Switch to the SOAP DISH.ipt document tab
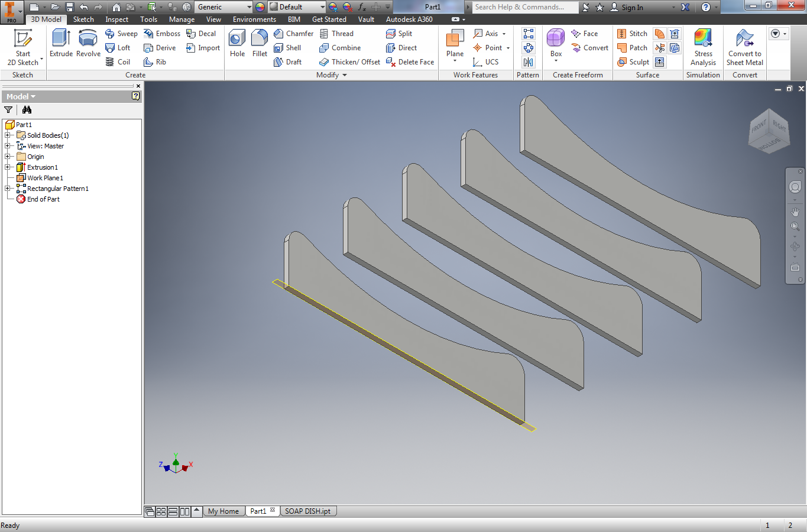 point(307,511)
